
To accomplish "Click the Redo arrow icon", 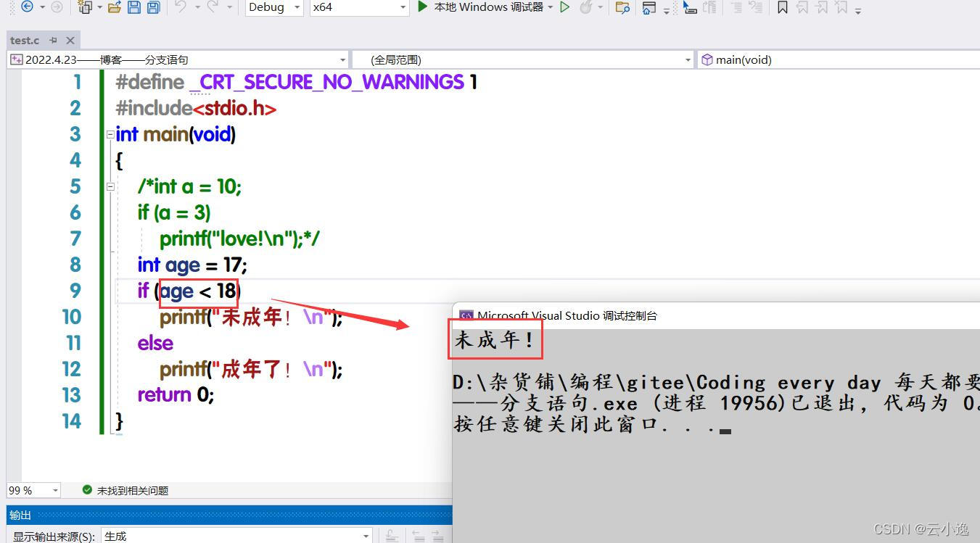I will tap(213, 7).
